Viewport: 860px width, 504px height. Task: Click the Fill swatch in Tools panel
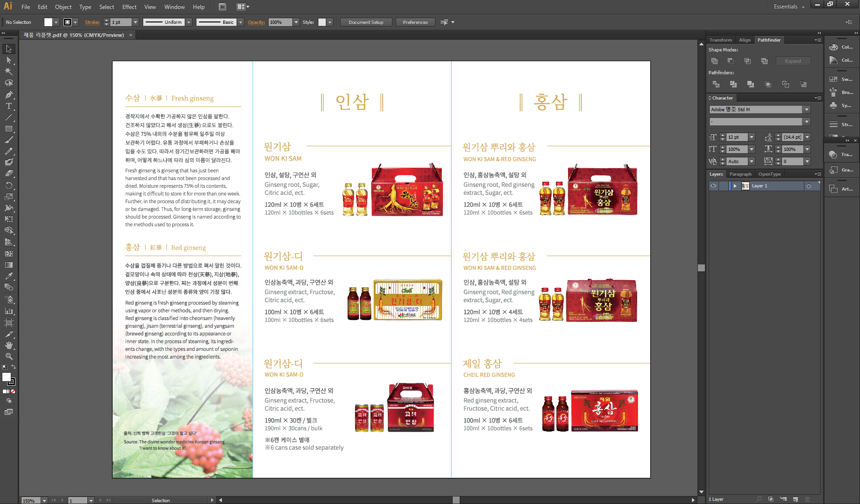pos(7,377)
